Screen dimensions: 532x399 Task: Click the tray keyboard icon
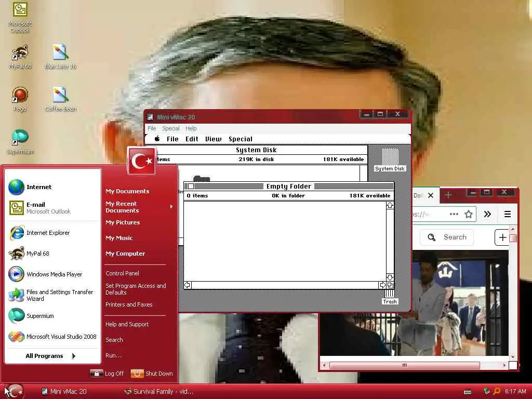(x=468, y=392)
